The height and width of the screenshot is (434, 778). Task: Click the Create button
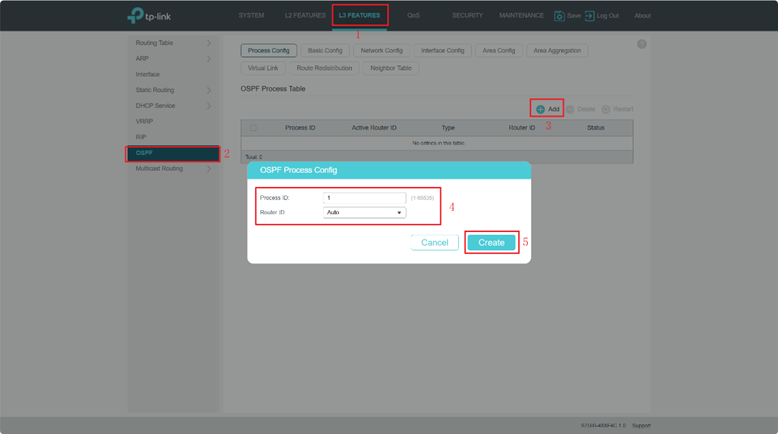tap(491, 243)
